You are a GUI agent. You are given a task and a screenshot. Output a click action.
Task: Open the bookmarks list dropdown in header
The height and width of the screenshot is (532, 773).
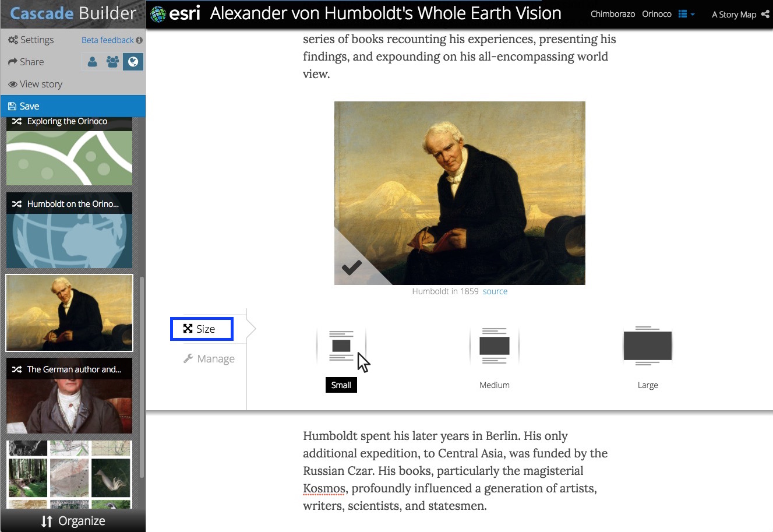point(686,14)
